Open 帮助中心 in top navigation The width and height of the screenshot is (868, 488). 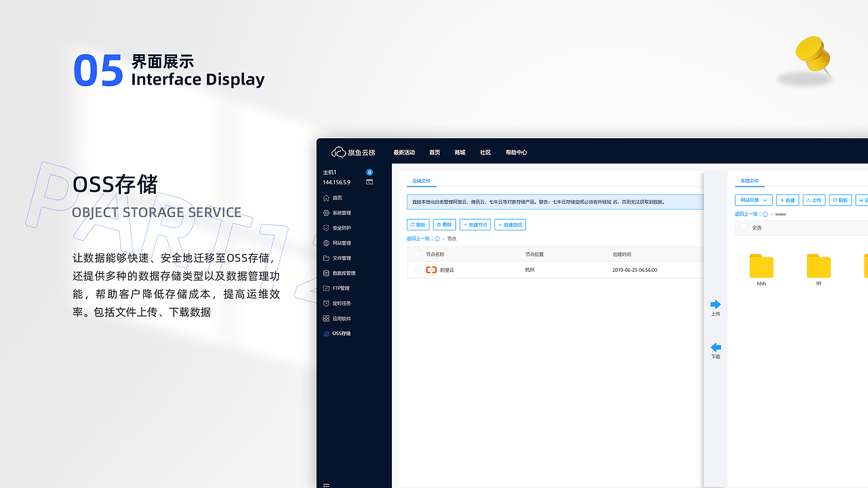coord(516,152)
